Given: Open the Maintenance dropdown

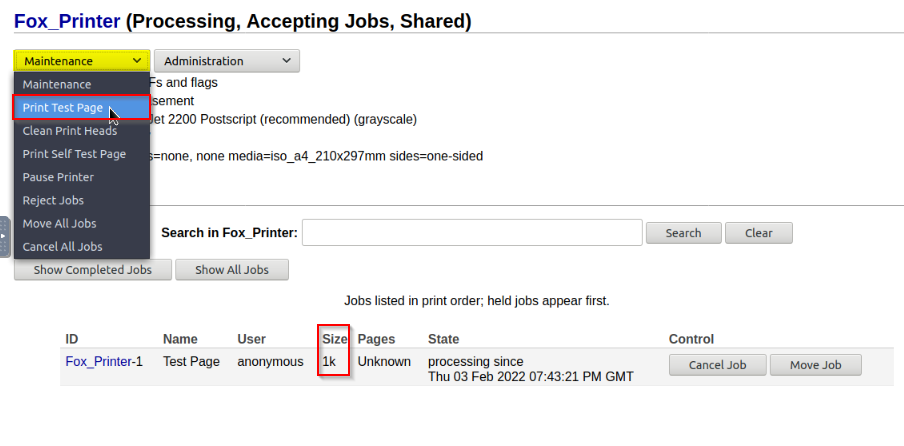Looking at the screenshot, I should 82,61.
